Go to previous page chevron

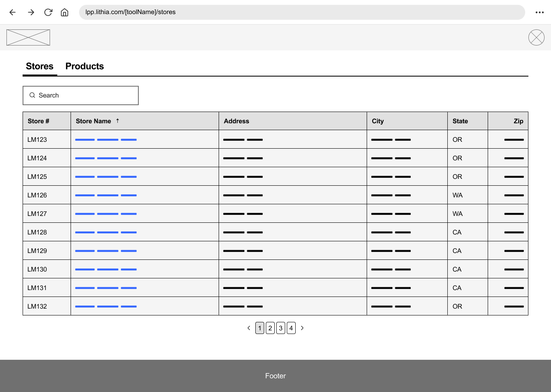coord(249,328)
